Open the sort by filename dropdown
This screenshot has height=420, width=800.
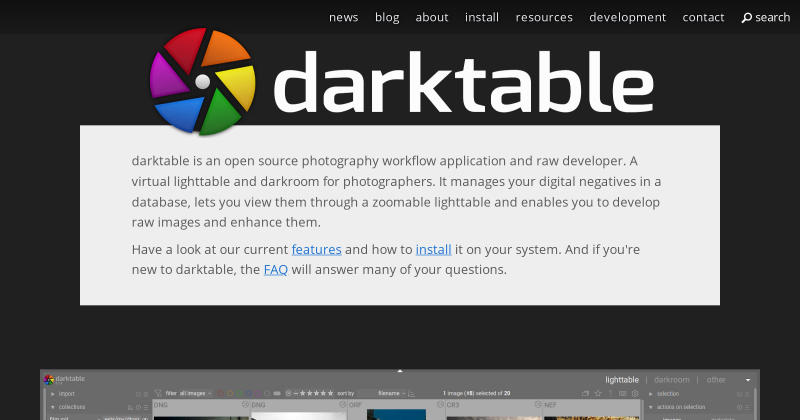392,393
